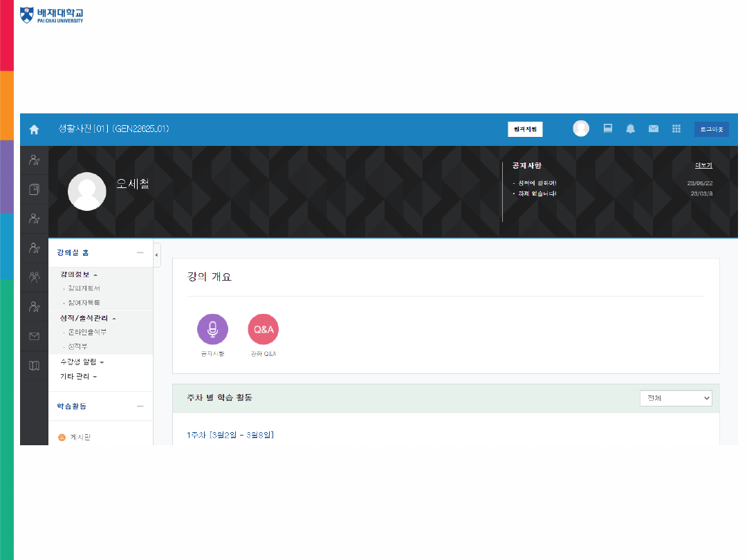Click the purple microphone 공지사항 icon

[x=212, y=329]
